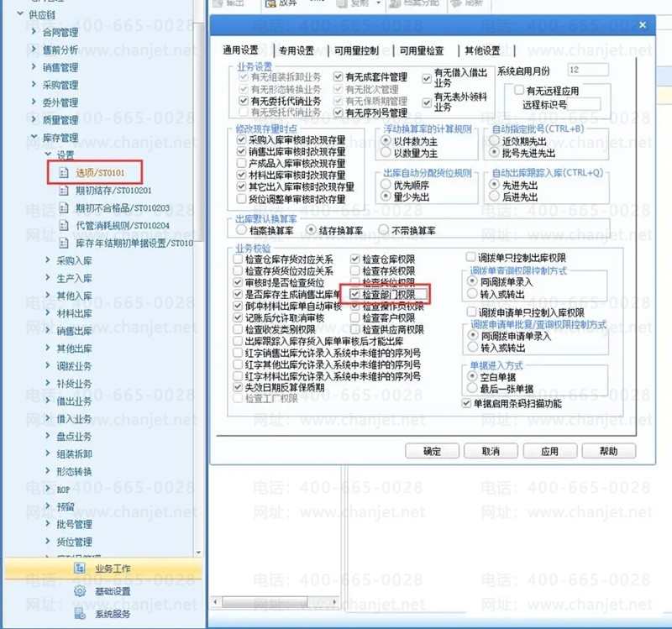Close the options dialog with X
Viewport: 672px width, 629px height.
pyautogui.click(x=643, y=25)
